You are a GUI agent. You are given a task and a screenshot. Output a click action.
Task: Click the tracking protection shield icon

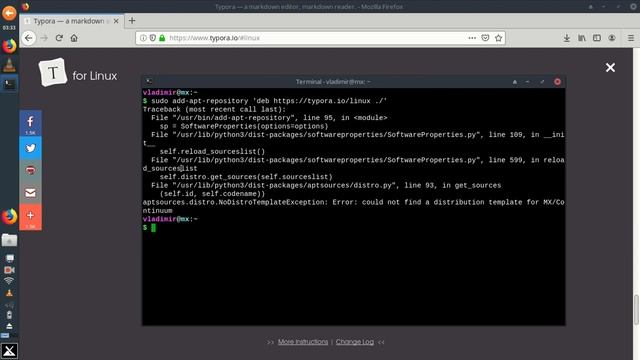[x=152, y=38]
